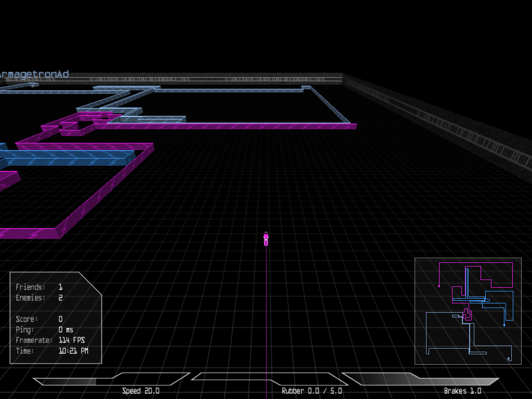
Task: Click the bright blue arrow marker on minimap
Action: [504, 325]
